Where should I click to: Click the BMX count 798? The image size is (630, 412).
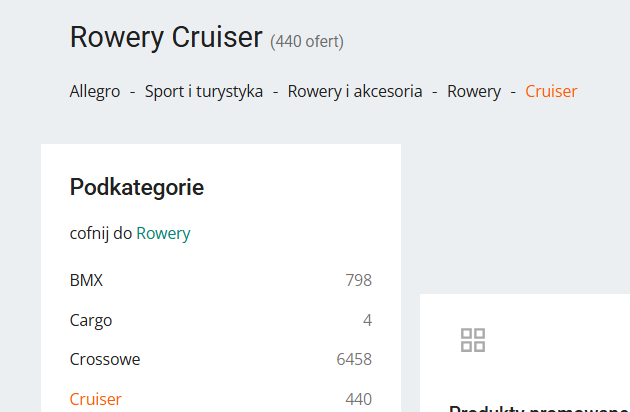[358, 280]
